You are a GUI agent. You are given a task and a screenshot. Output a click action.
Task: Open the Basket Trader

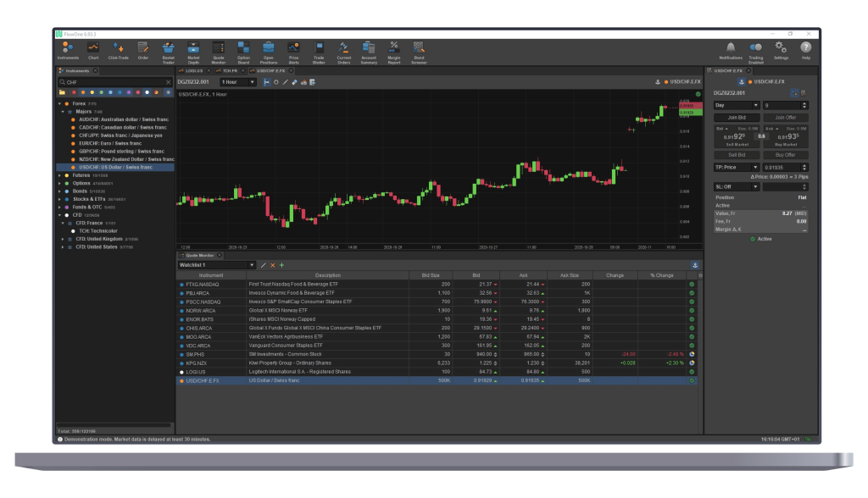click(x=169, y=53)
